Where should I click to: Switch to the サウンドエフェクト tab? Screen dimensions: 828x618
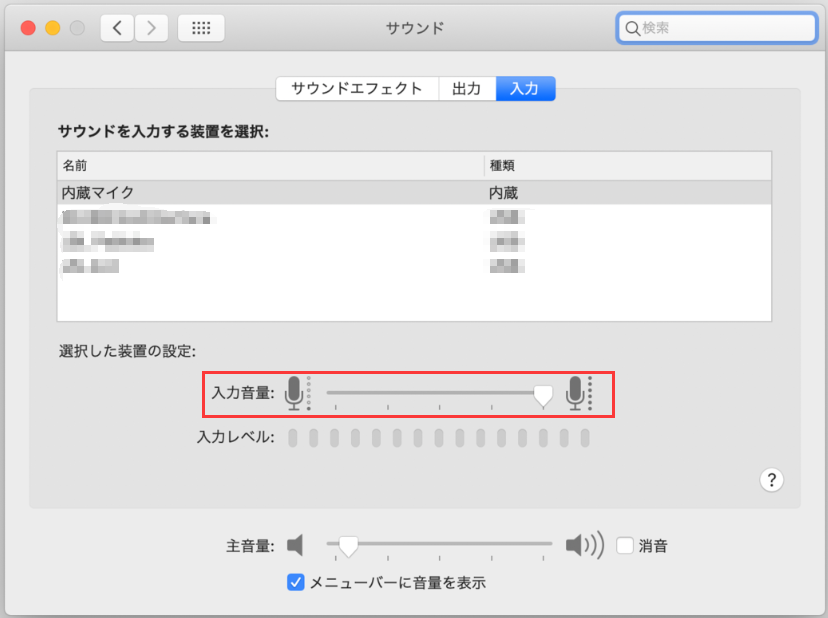click(x=357, y=89)
